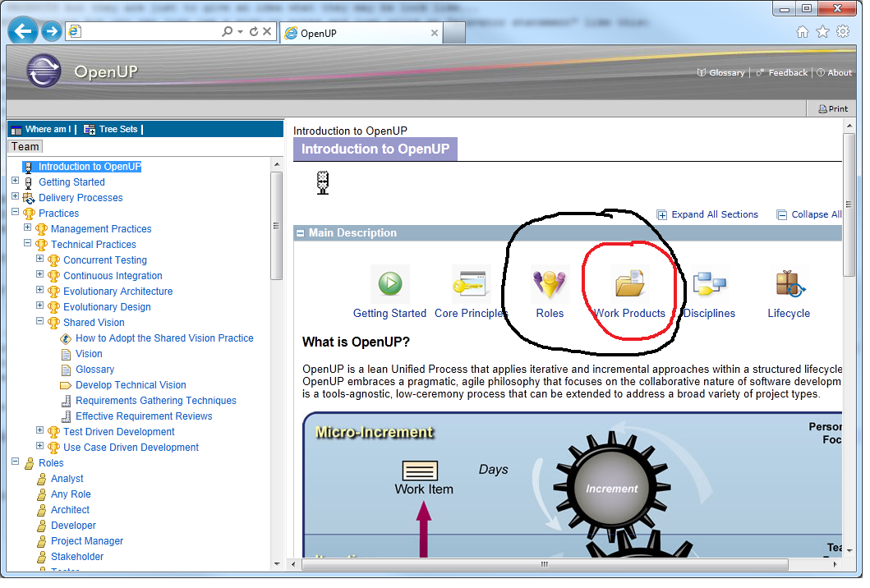Open the Lifecycle link

coord(789,314)
